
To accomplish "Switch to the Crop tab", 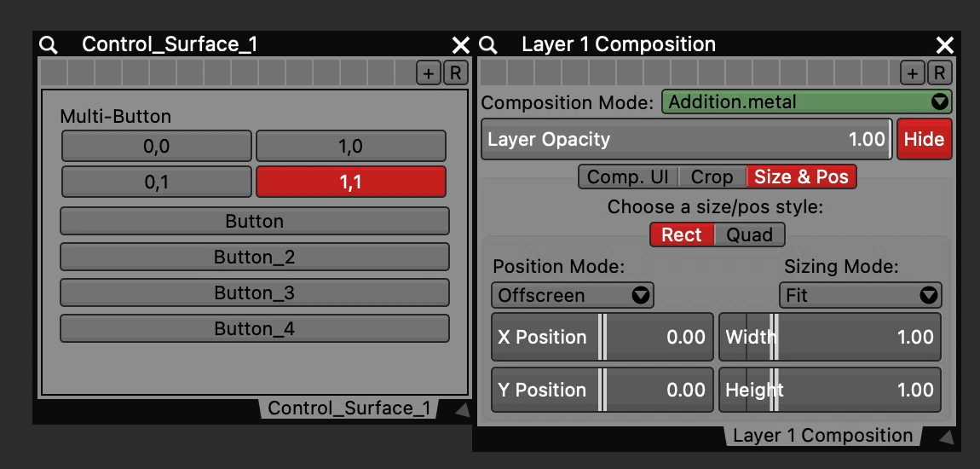I will pos(712,177).
